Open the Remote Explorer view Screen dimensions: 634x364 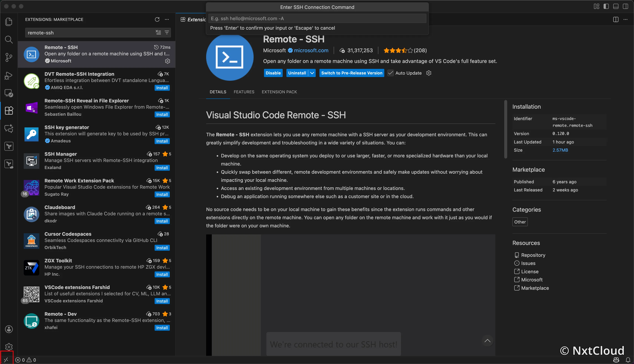(x=9, y=93)
